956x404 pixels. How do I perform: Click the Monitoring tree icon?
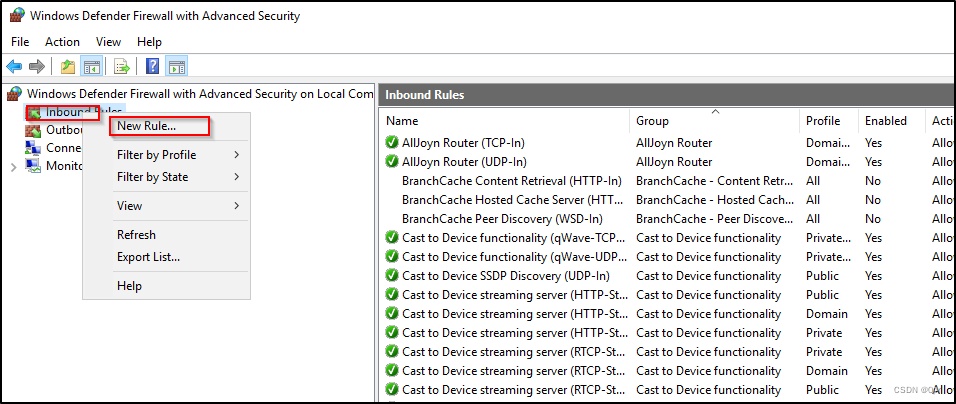pyautogui.click(x=33, y=165)
